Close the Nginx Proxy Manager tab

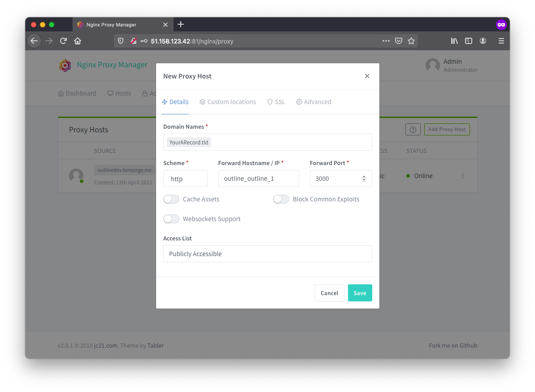point(165,25)
